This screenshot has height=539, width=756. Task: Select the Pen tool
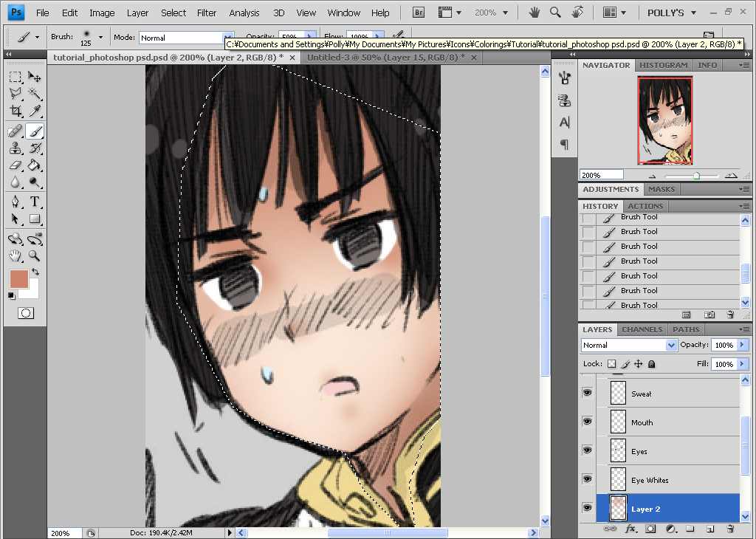pos(15,202)
